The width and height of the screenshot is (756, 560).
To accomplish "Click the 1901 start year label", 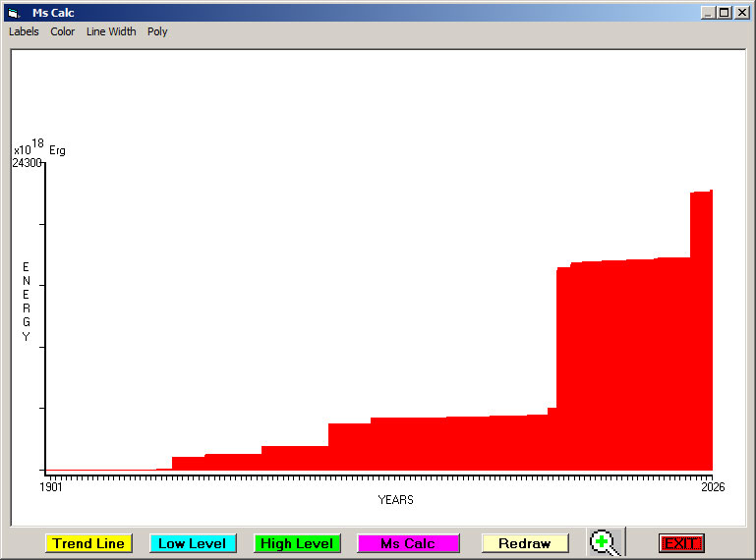I will 51,486.
